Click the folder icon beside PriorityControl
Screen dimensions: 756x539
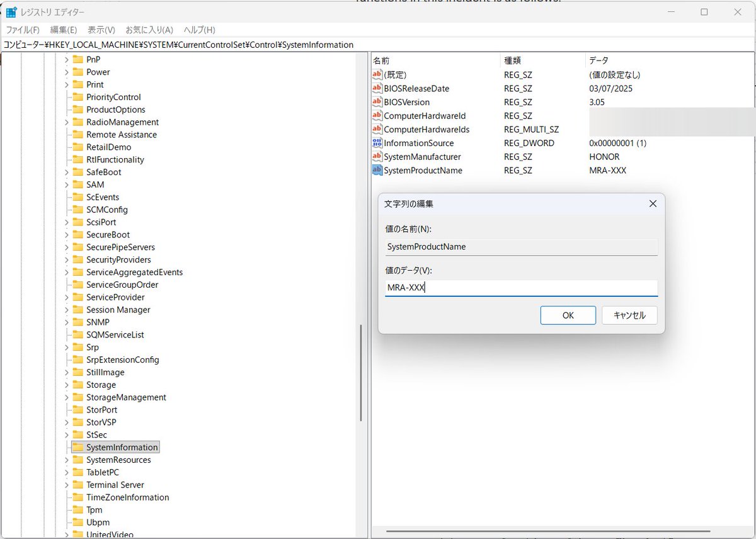77,97
